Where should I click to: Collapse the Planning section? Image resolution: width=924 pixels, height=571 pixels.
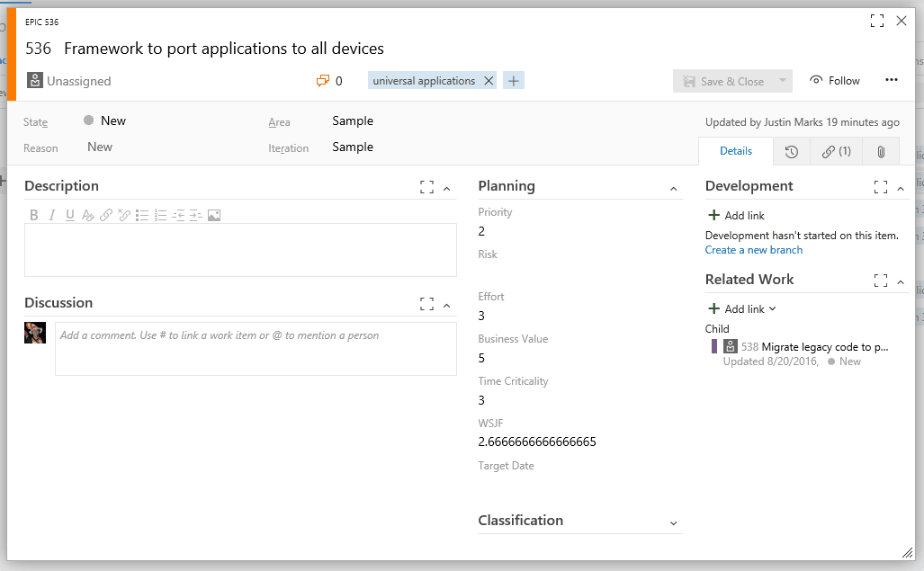click(x=673, y=186)
